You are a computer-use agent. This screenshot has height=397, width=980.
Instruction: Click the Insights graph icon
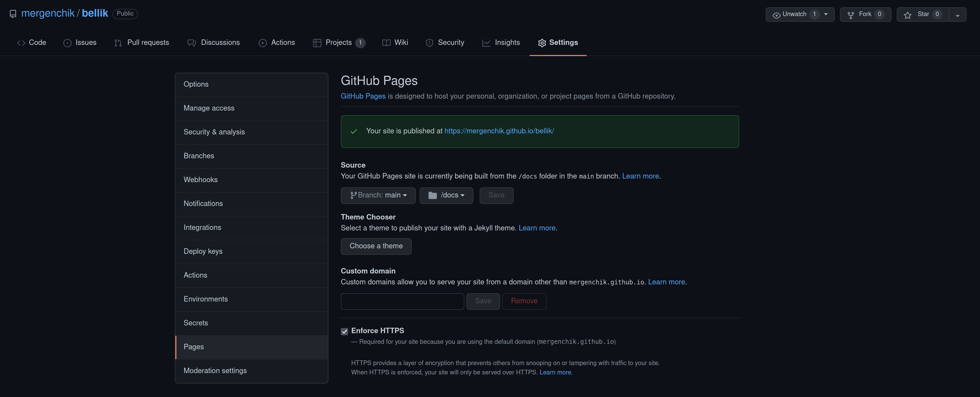click(486, 43)
